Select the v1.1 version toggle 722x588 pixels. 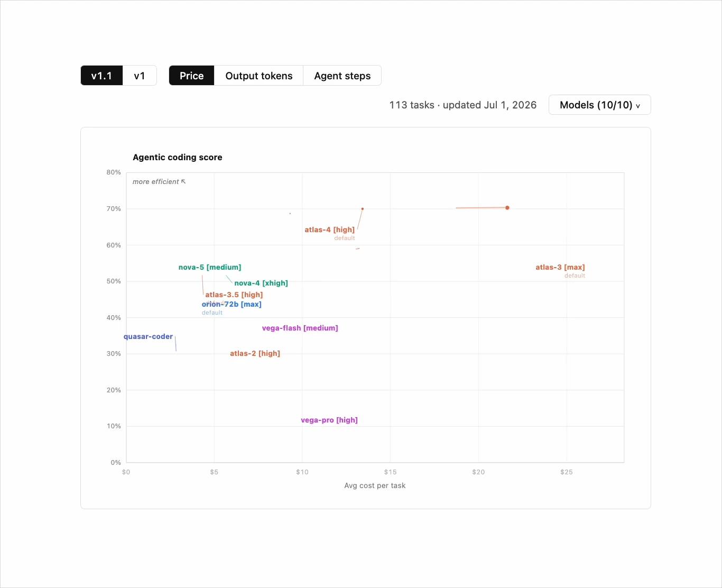pyautogui.click(x=101, y=76)
